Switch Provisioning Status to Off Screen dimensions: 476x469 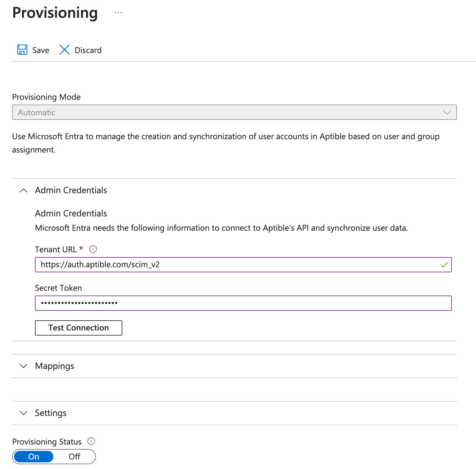click(x=74, y=457)
